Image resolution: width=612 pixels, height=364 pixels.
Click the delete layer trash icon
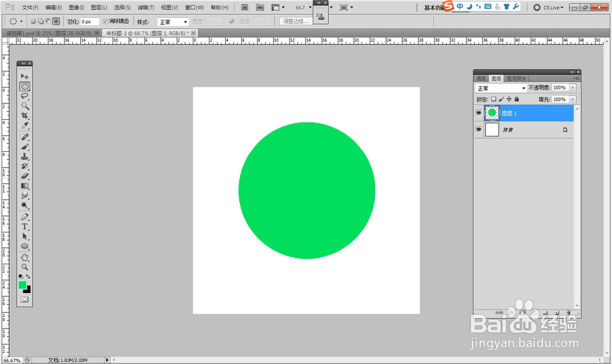click(569, 313)
